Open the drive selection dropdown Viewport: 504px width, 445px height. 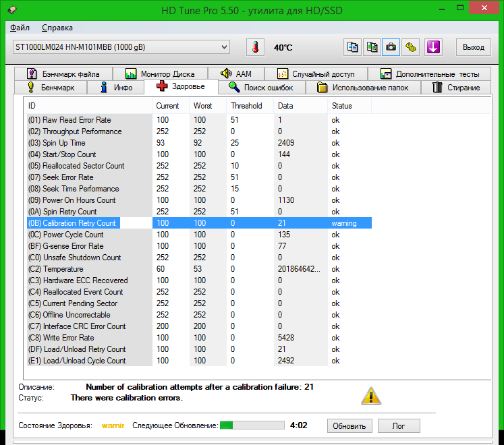pos(121,47)
